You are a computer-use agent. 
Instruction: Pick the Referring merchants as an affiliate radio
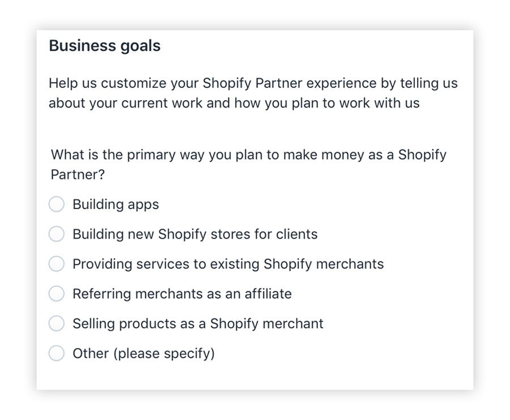(56, 294)
